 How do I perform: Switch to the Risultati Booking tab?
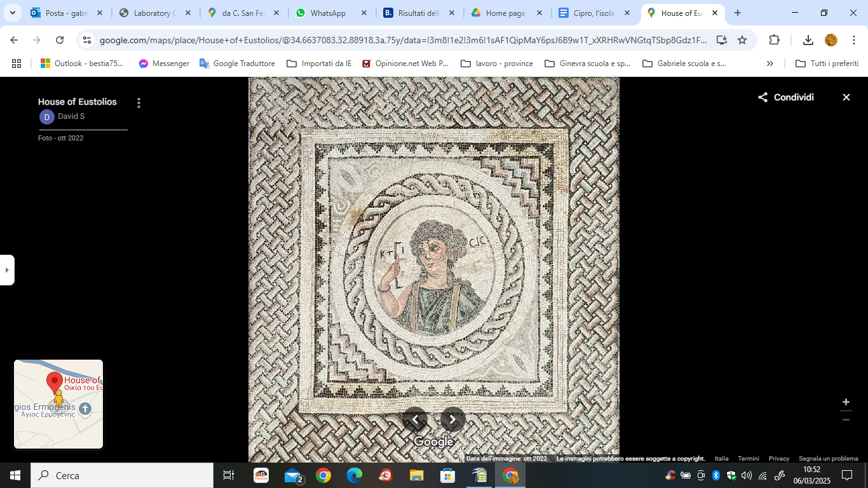(x=420, y=13)
